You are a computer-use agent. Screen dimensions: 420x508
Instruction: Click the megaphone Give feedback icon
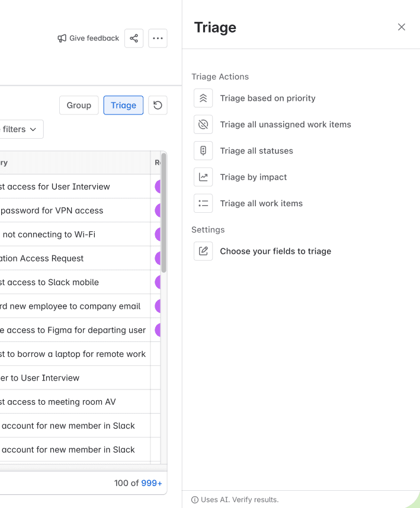(x=62, y=39)
